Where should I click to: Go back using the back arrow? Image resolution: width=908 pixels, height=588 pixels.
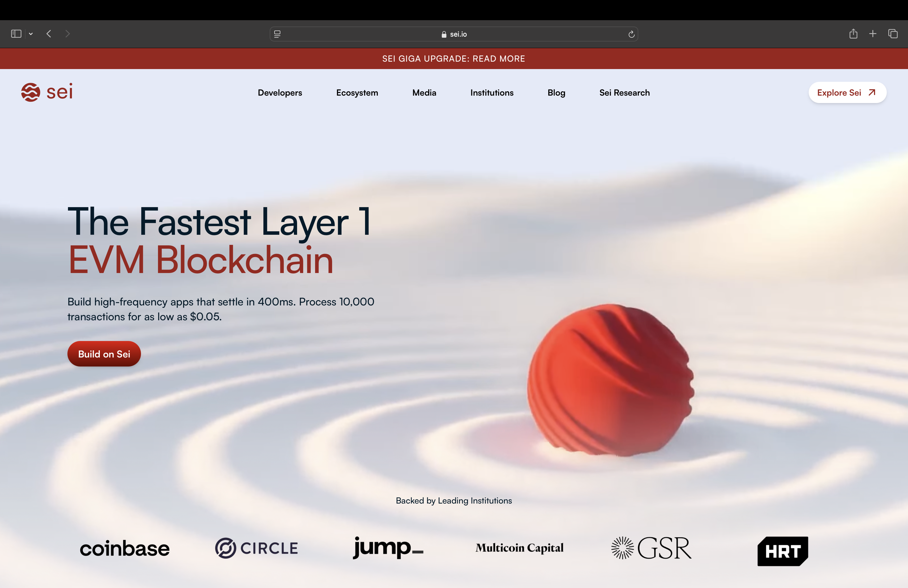(49, 34)
